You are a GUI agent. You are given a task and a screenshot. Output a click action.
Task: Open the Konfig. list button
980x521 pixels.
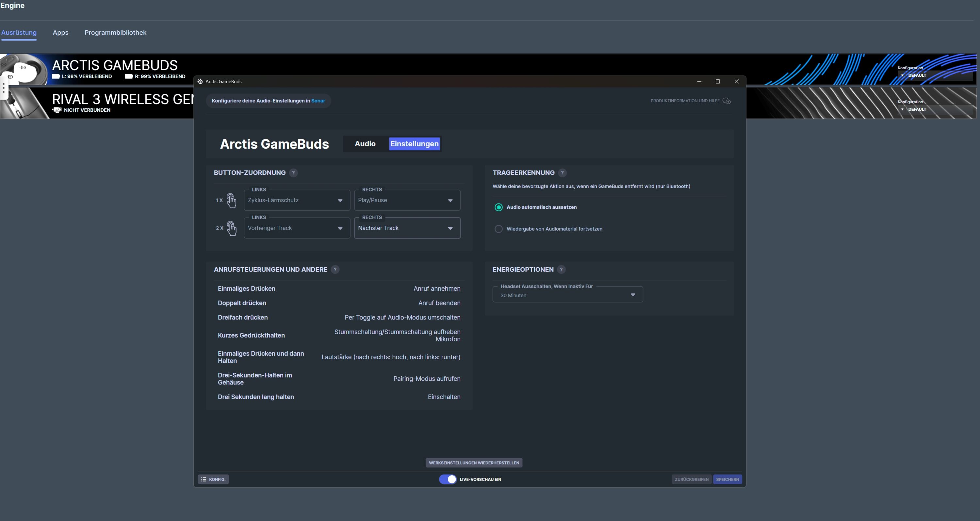tap(213, 479)
